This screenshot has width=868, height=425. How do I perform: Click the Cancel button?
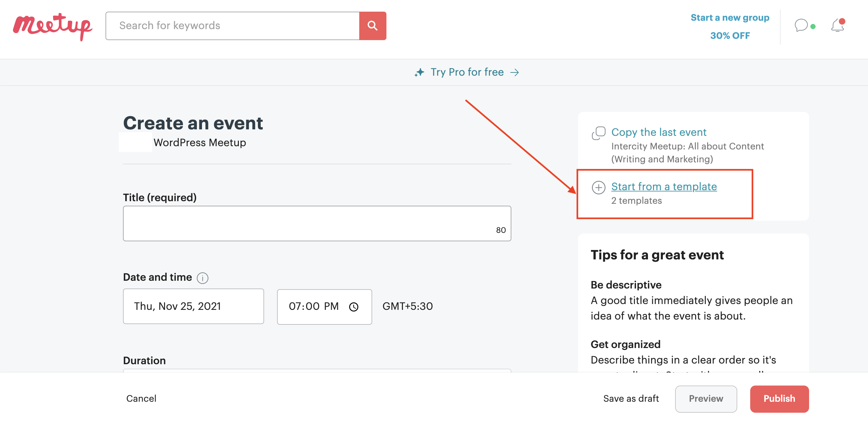coord(141,398)
